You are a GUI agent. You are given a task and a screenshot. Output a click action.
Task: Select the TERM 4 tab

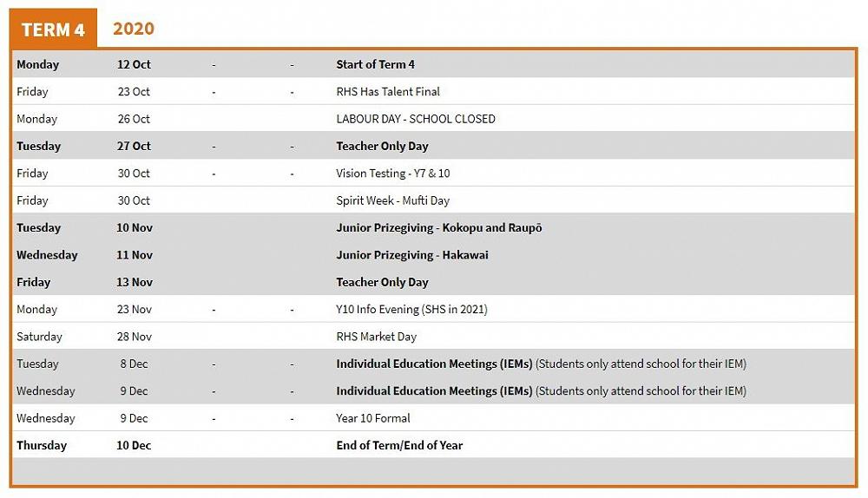point(53,29)
